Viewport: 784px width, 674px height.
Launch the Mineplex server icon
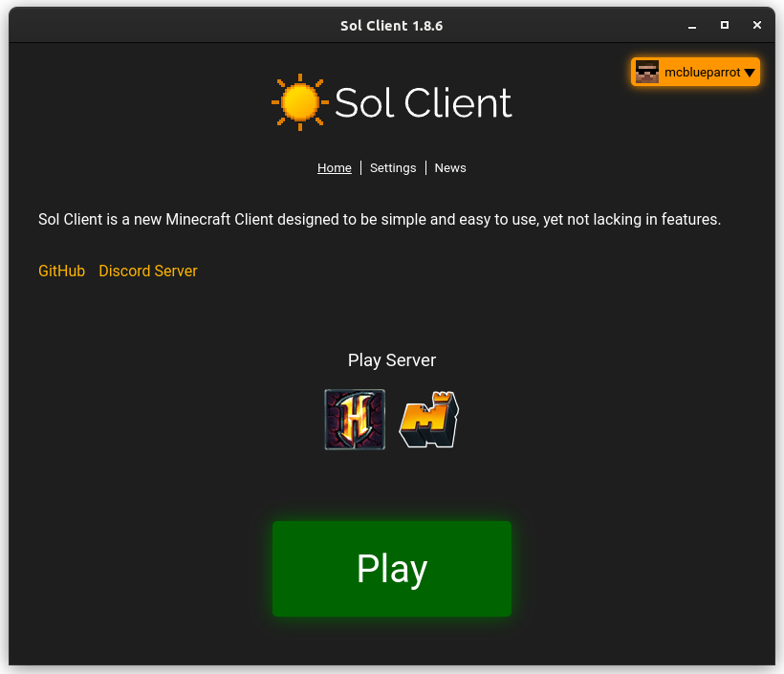pos(429,420)
